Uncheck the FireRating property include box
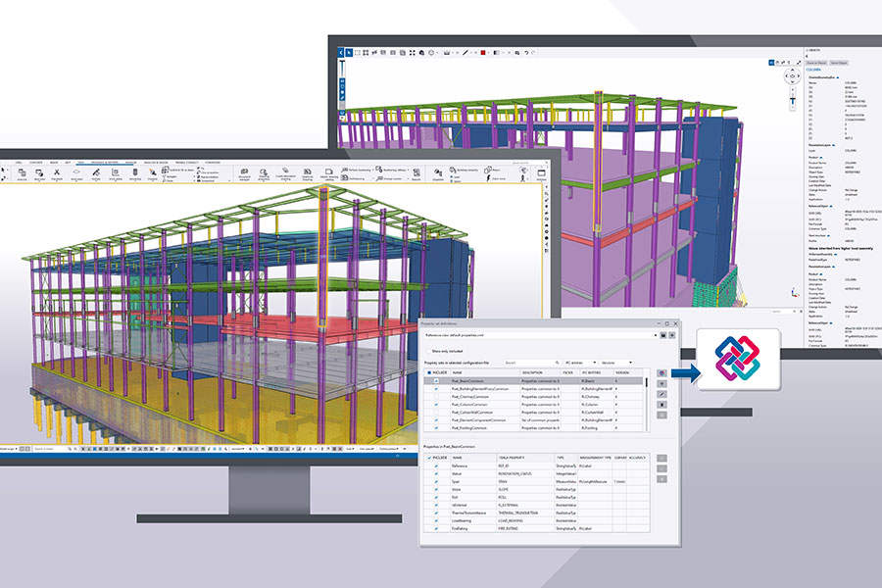This screenshot has height=588, width=882. (x=436, y=529)
